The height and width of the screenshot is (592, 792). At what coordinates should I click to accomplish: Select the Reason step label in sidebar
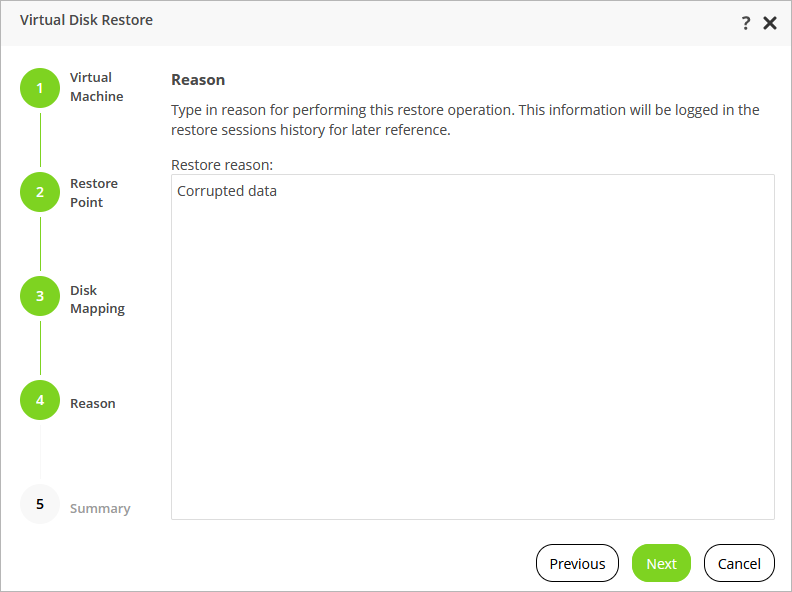click(93, 404)
